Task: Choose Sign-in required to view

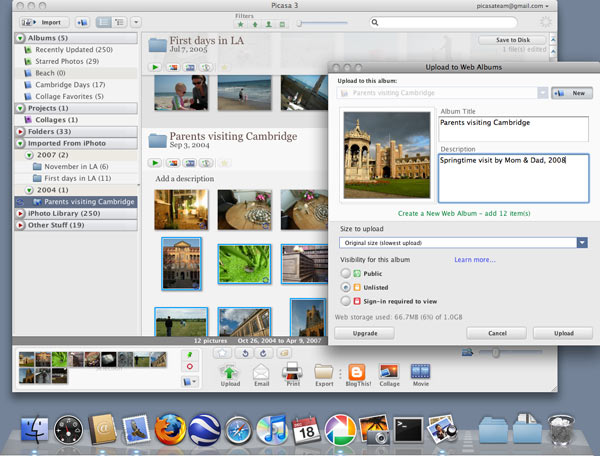Action: point(347,299)
